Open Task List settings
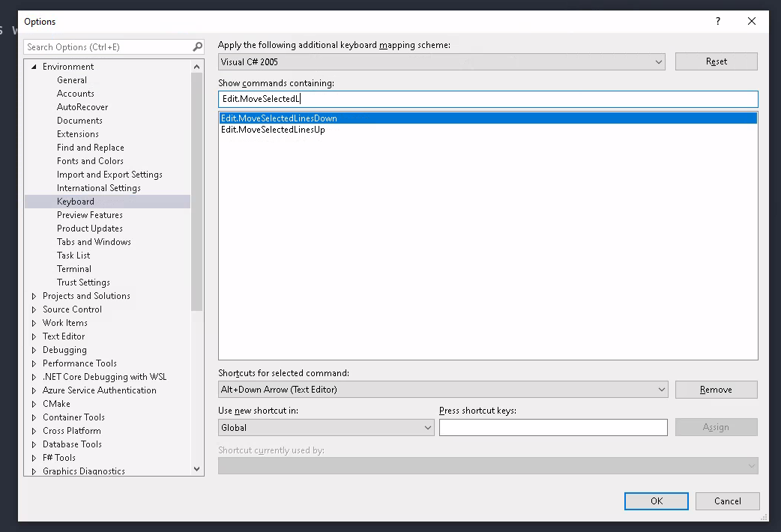Screen dimensions: 781x532 pyautogui.click(x=73, y=255)
